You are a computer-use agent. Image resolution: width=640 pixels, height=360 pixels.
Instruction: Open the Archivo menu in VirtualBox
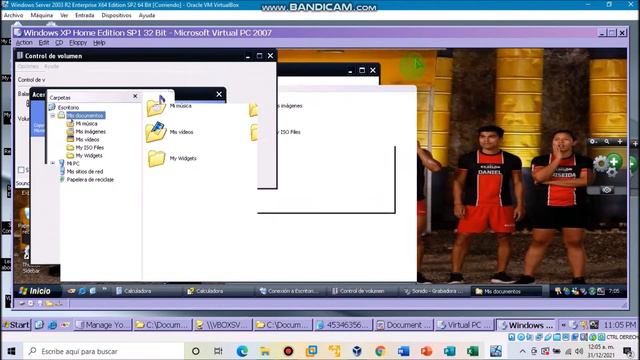click(13, 15)
